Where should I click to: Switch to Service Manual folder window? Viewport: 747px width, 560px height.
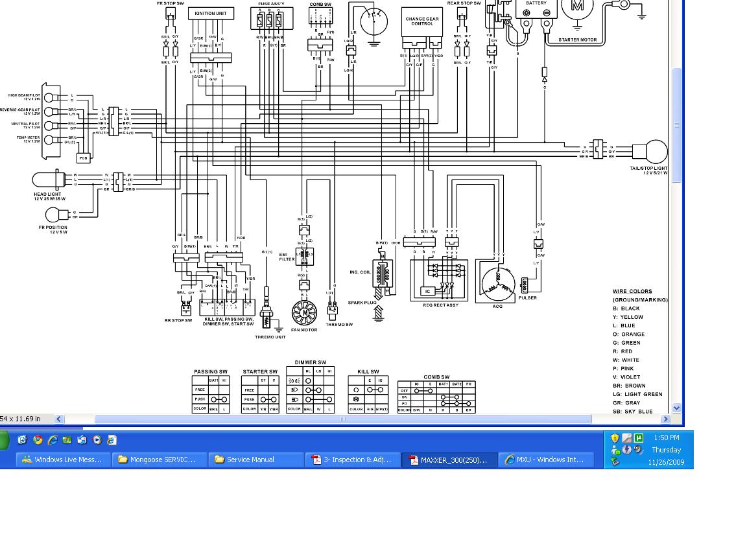pyautogui.click(x=257, y=460)
